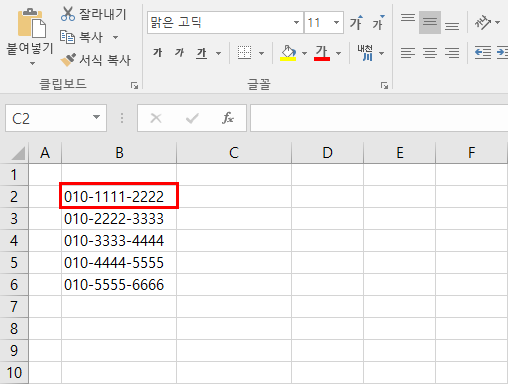
Task: Select cell containing 010-4444-5555
Action: coord(119,262)
